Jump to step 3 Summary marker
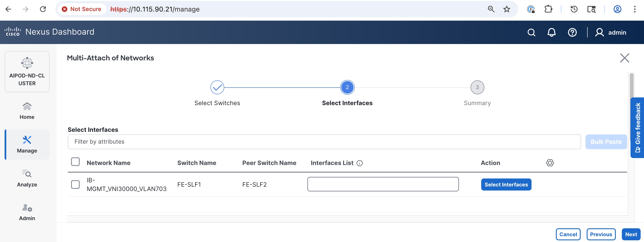This screenshot has width=644, height=242. point(477,87)
